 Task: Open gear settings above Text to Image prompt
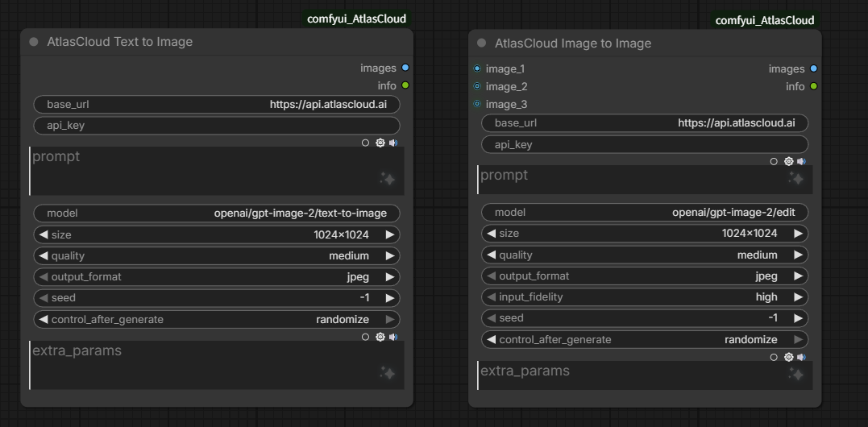[380, 143]
